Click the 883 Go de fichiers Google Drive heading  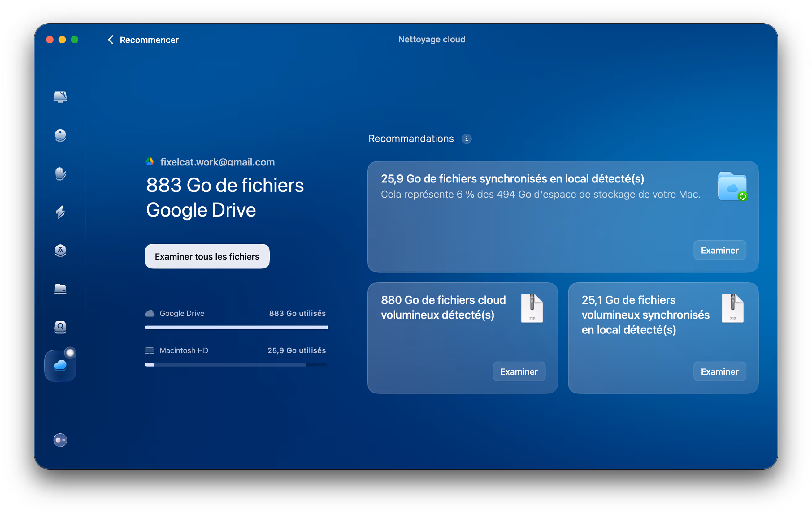click(x=225, y=198)
